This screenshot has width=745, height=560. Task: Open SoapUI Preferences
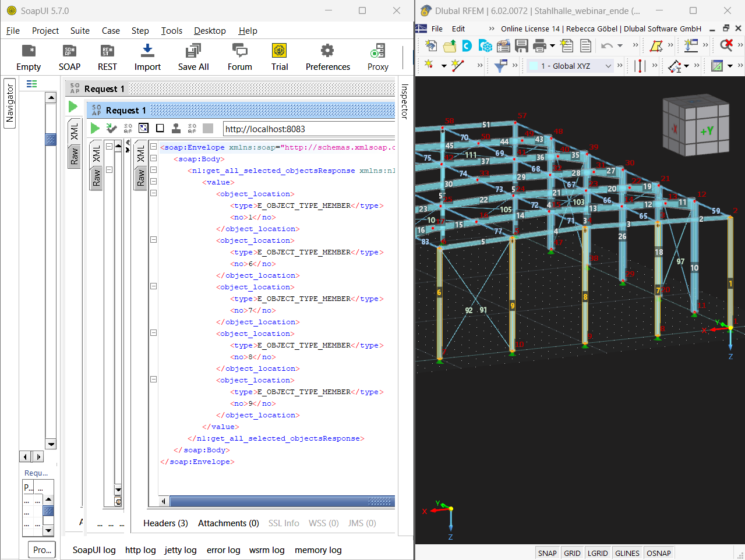[327, 56]
